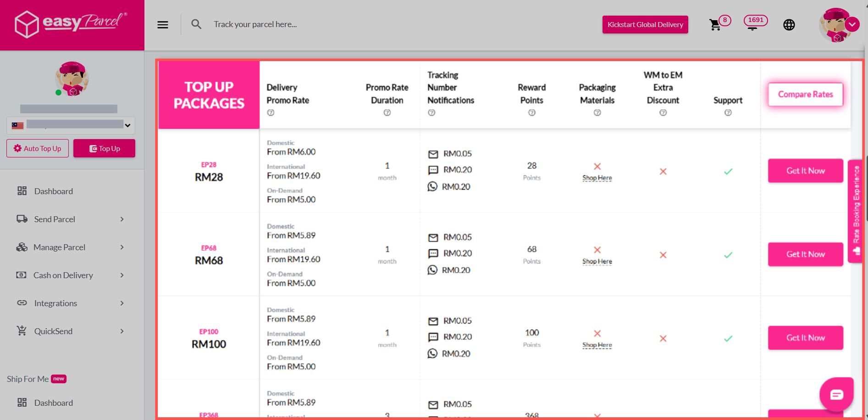Click the EP28 WhatsApp notification icon
The image size is (868, 420).
pyautogui.click(x=432, y=186)
